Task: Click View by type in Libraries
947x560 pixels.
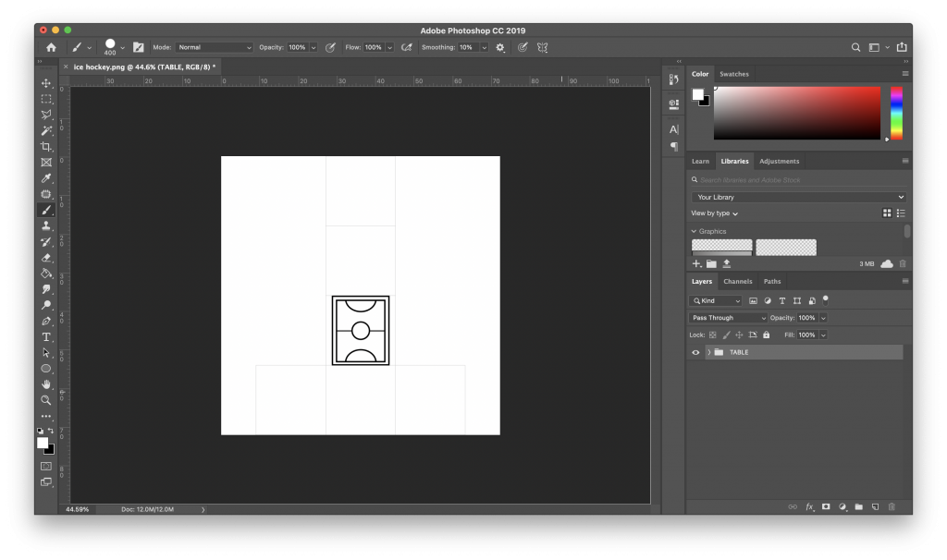Action: pos(715,213)
